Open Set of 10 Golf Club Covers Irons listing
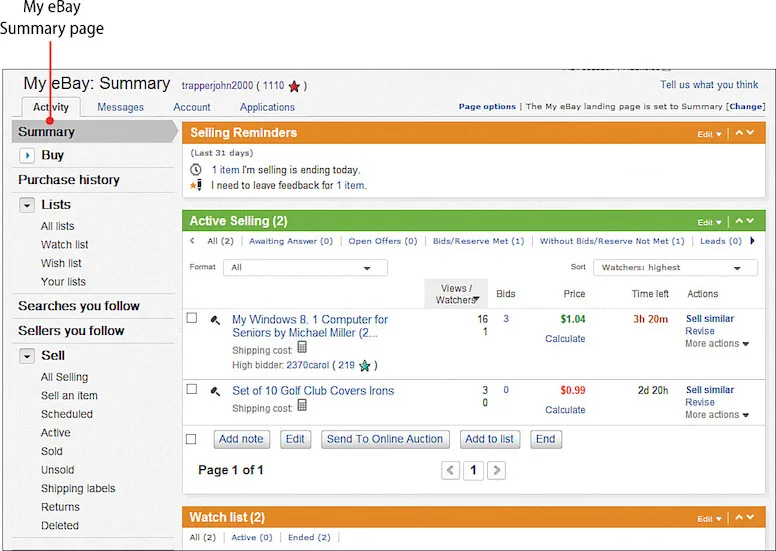The width and height of the screenshot is (776, 551). click(x=313, y=391)
